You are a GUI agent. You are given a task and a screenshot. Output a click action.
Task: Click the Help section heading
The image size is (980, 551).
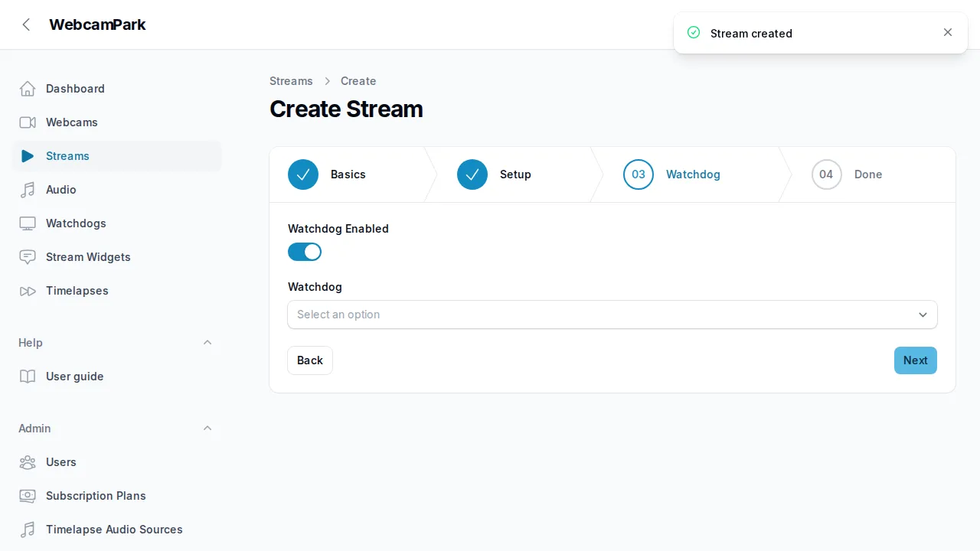(x=31, y=343)
